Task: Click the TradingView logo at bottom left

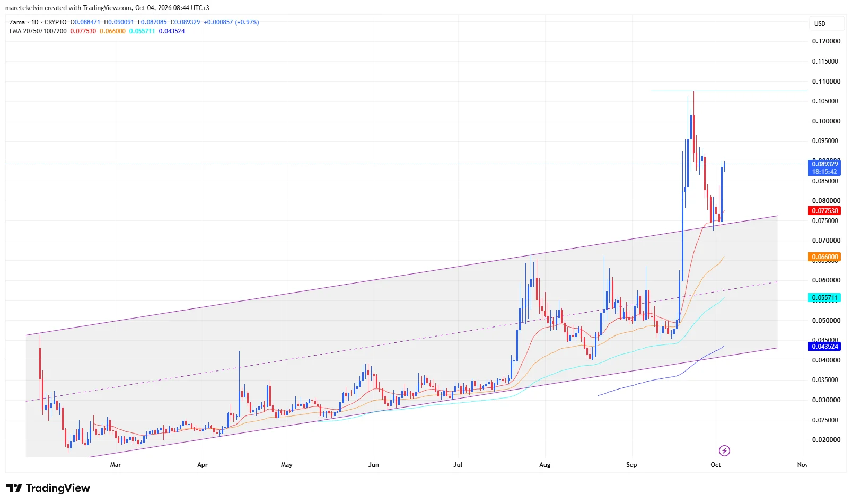Action: click(48, 488)
